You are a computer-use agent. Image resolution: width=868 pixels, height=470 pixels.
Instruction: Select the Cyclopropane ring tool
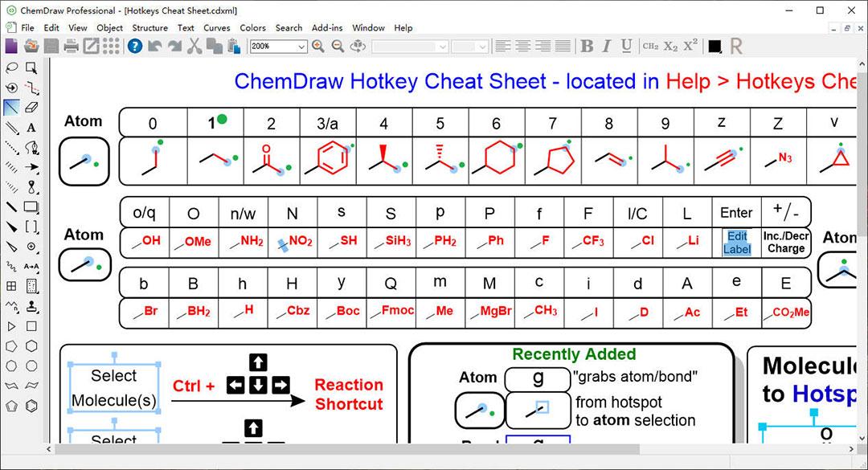11,327
